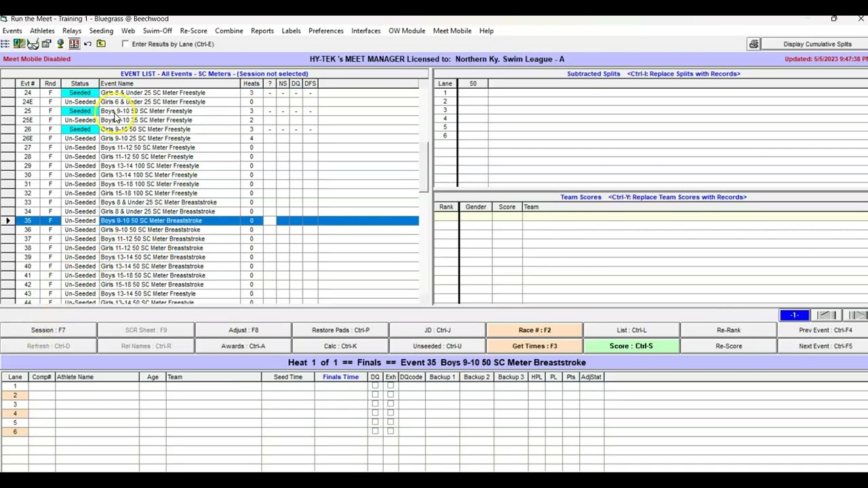Open the Labels menu
The width and height of the screenshot is (868, 488).
(291, 30)
